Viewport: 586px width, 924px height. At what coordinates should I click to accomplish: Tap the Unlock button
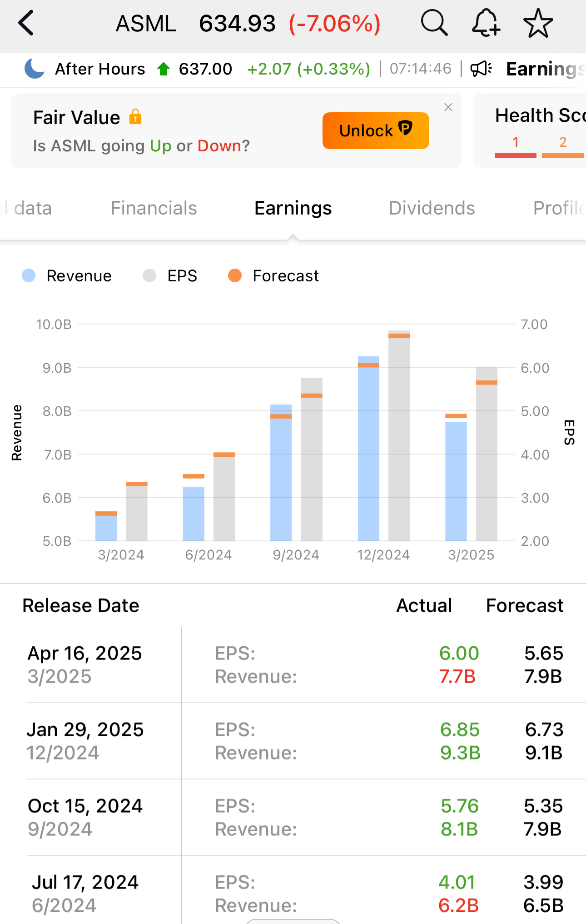pyautogui.click(x=376, y=130)
